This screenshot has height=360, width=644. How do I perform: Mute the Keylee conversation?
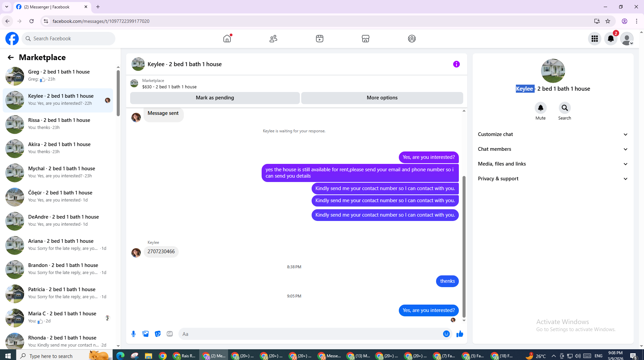[540, 108]
